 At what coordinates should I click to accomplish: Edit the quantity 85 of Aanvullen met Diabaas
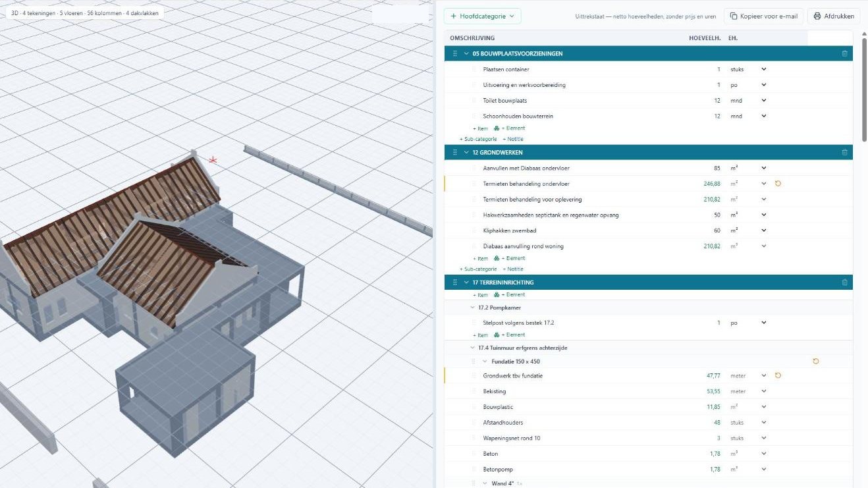tap(717, 168)
